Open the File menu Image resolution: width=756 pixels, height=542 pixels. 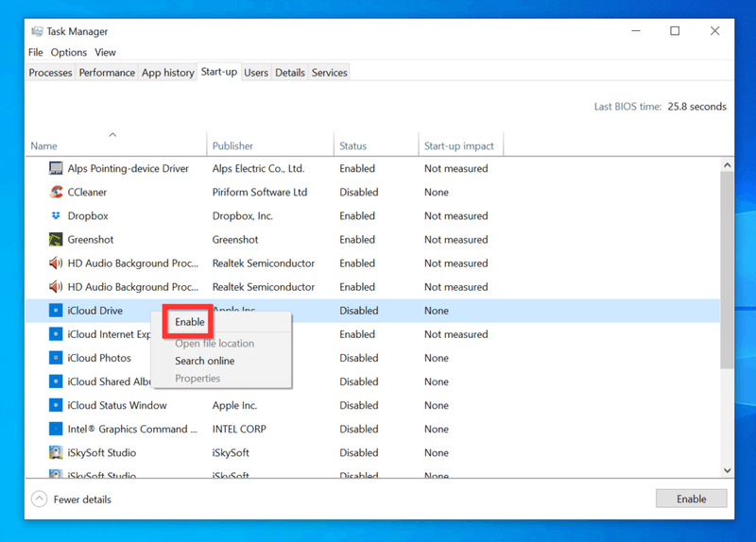tap(36, 52)
